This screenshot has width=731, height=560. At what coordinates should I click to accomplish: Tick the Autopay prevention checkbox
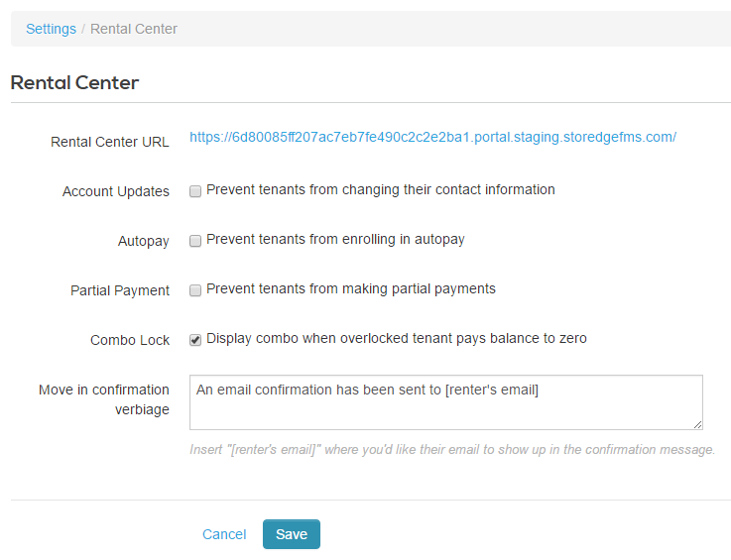coord(195,241)
